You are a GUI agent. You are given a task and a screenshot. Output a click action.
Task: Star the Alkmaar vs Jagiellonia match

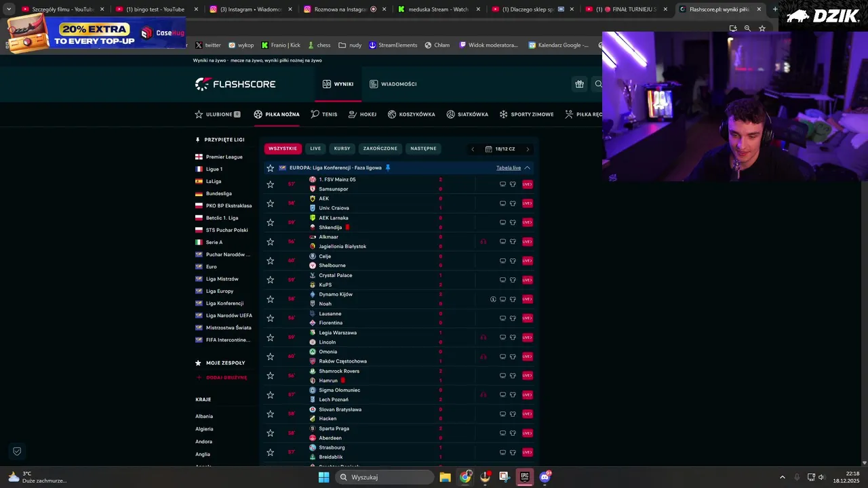271,241
